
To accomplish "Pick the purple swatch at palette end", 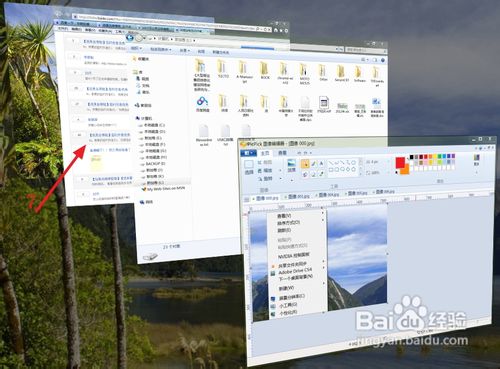I will pyautogui.click(x=453, y=156).
